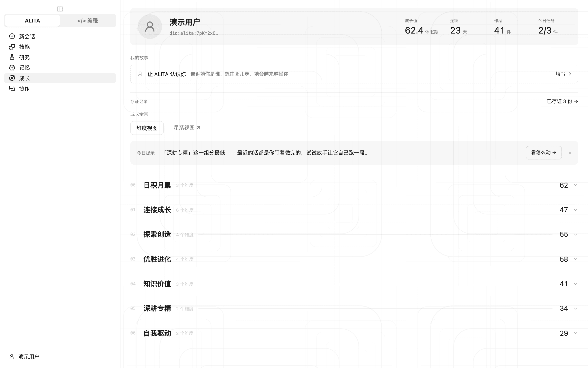The height and width of the screenshot is (368, 588).
Task: Click the 研究 flask icon
Action: 12,57
